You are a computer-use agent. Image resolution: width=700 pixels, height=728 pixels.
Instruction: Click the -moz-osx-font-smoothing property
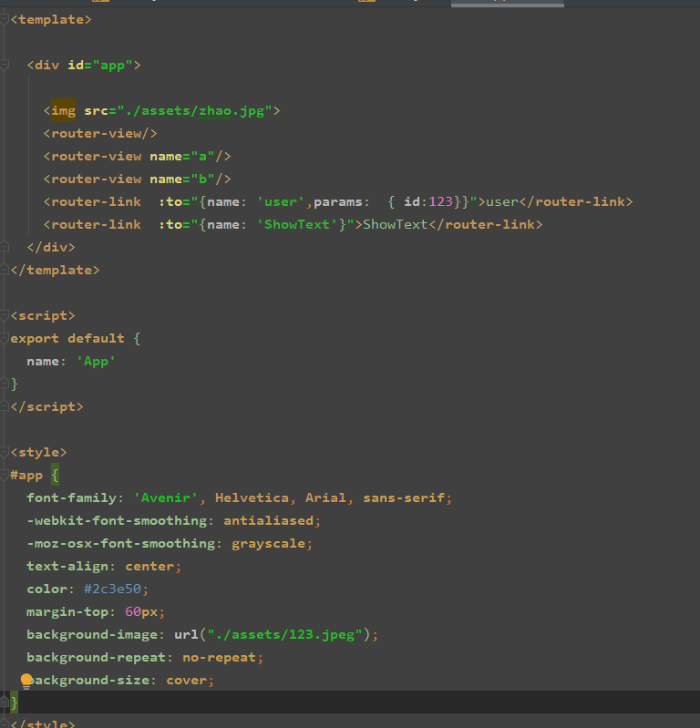[121, 544]
